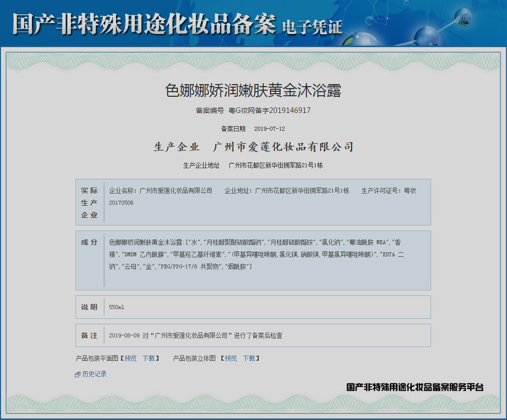The height and width of the screenshot is (420, 507).
Task: Preview the 产品包装立体图 image
Action: pyautogui.click(x=230, y=358)
